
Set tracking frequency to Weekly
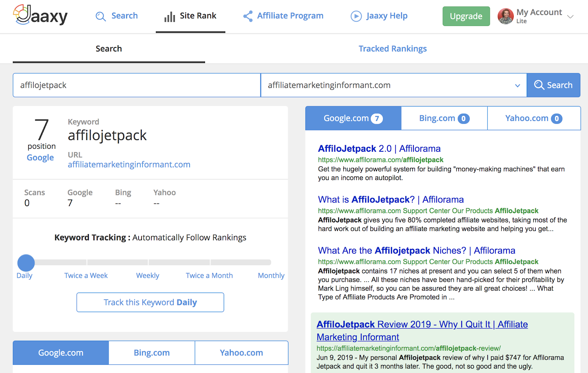click(x=148, y=276)
